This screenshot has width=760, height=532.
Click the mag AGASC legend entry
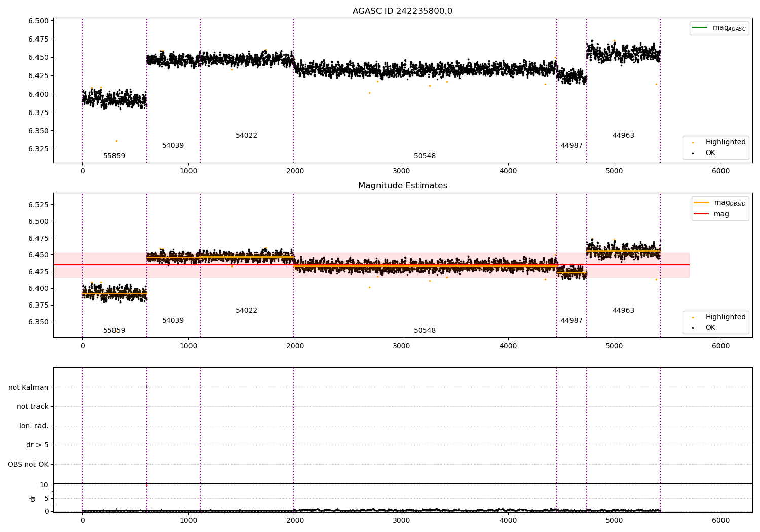pos(719,28)
